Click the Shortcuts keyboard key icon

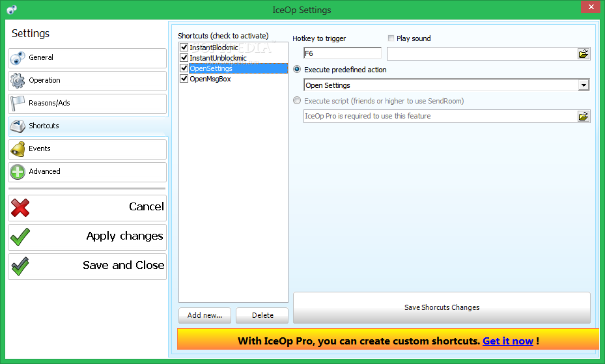18,126
